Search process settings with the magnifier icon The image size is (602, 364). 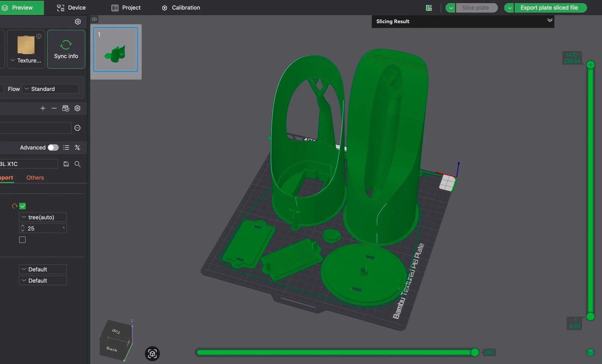tap(78, 164)
